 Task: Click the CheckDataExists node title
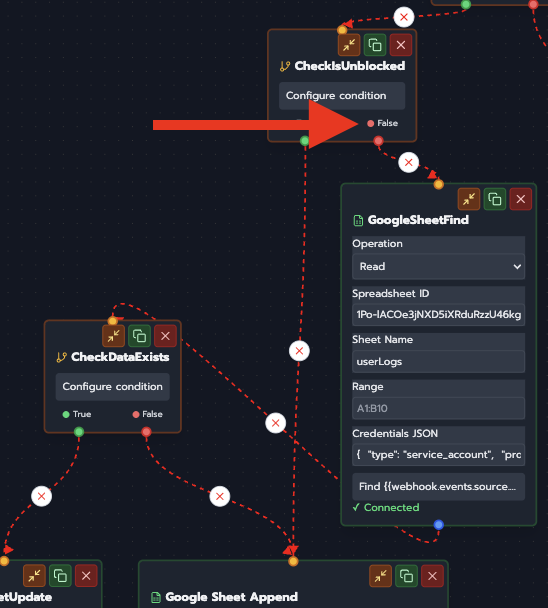point(120,357)
